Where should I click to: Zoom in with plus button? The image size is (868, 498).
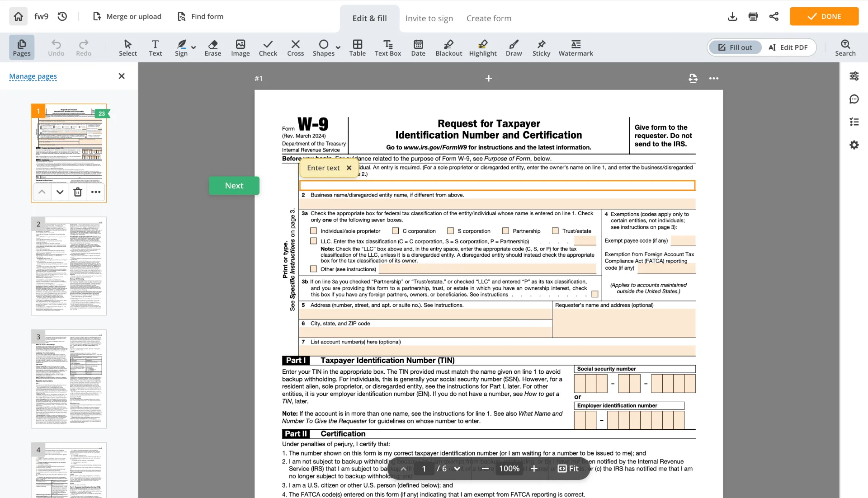[x=534, y=469]
